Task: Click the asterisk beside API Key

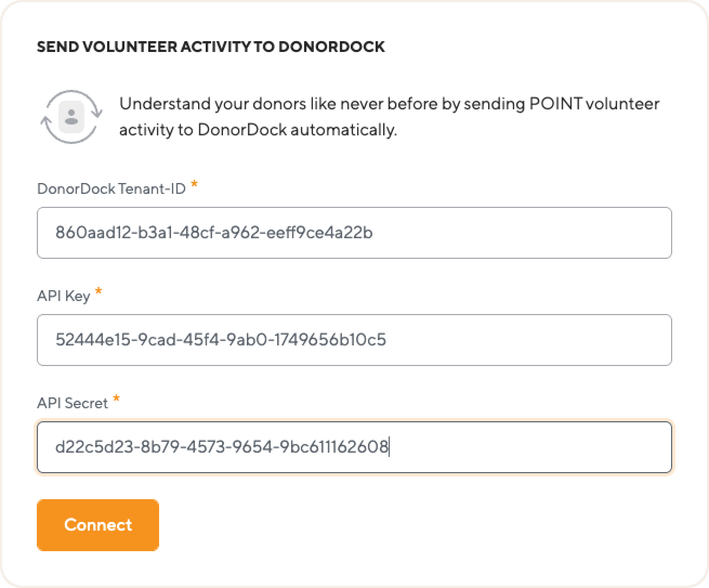Action: [98, 291]
